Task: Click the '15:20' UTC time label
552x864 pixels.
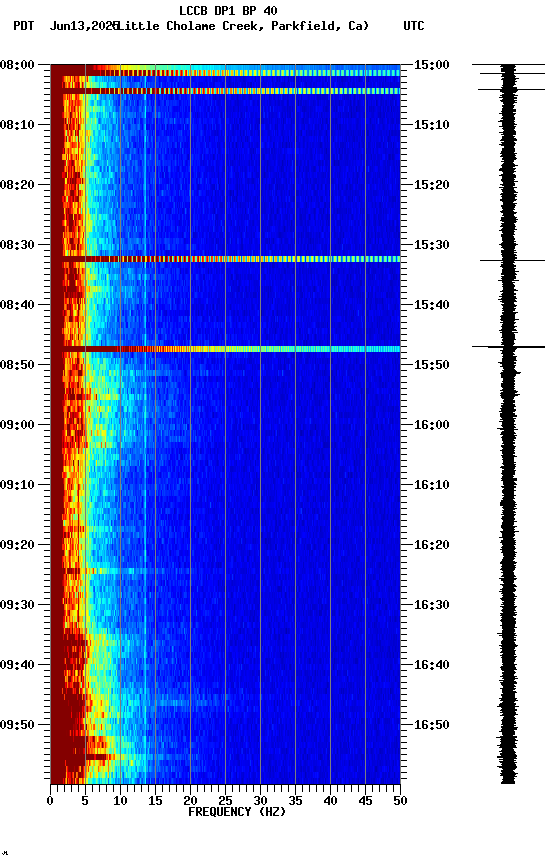Action: click(432, 185)
